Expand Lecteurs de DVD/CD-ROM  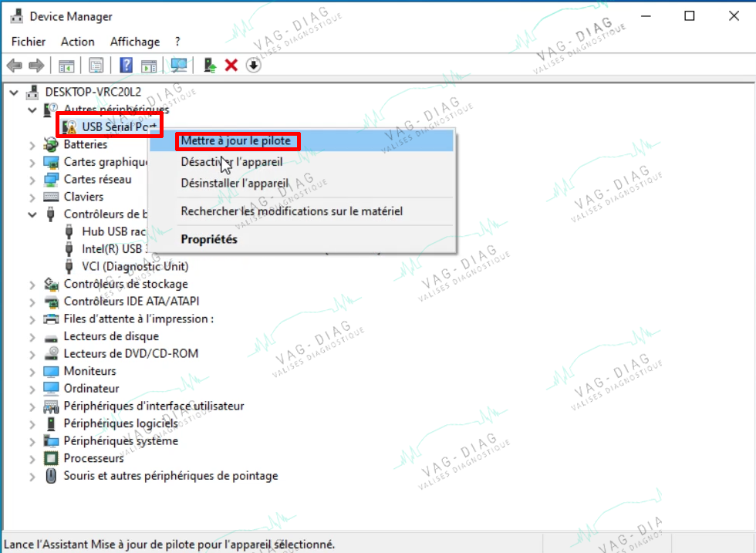click(32, 354)
